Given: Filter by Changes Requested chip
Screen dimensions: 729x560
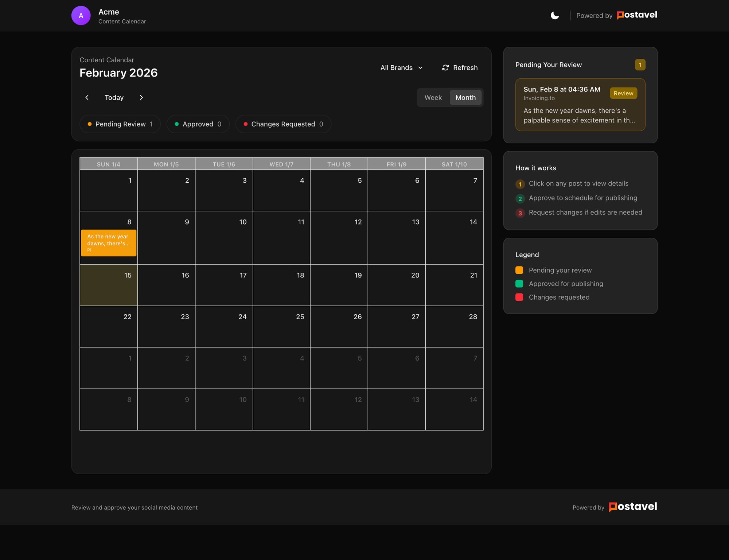Looking at the screenshot, I should tap(283, 124).
